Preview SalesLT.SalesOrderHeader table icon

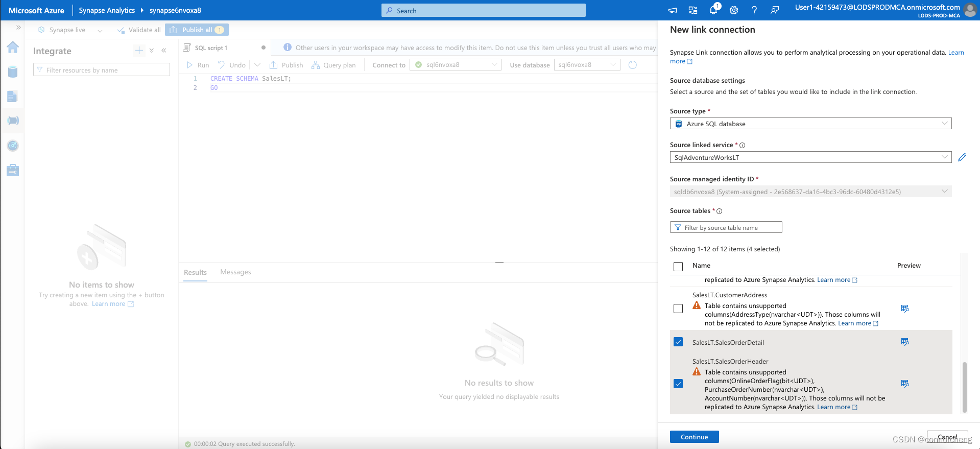(x=905, y=384)
